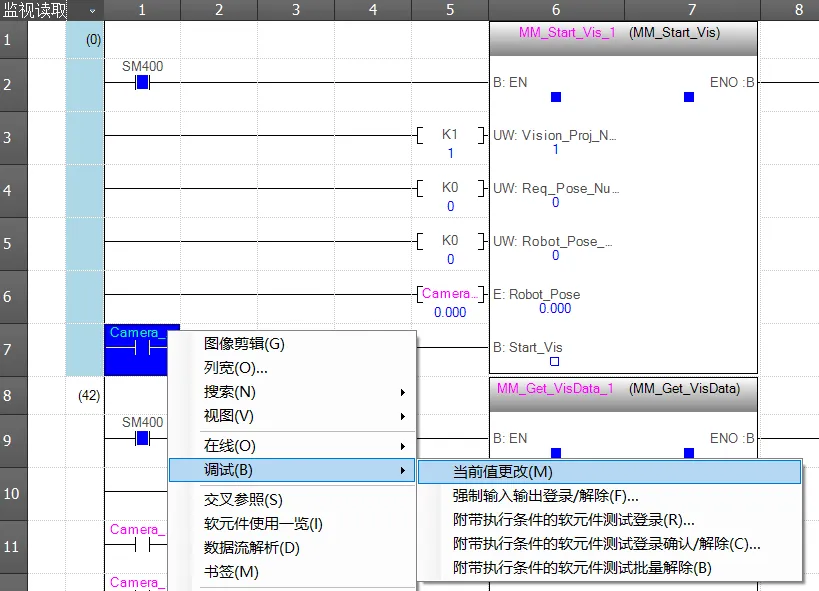819x591 pixels.
Task: Click the EN blue indicator on MM_Start_Vis block
Action: point(556,97)
